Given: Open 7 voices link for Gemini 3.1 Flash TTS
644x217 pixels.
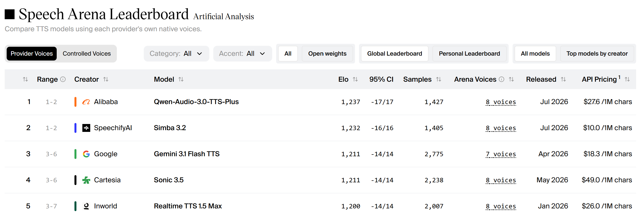Looking at the screenshot, I should (501, 154).
